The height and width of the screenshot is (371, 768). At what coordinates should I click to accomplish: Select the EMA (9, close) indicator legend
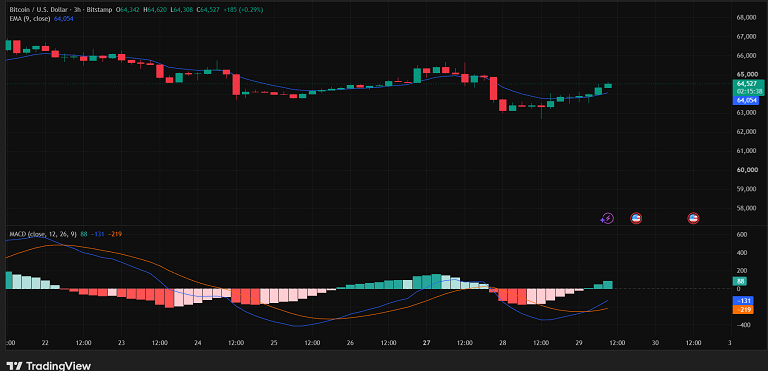30,18
